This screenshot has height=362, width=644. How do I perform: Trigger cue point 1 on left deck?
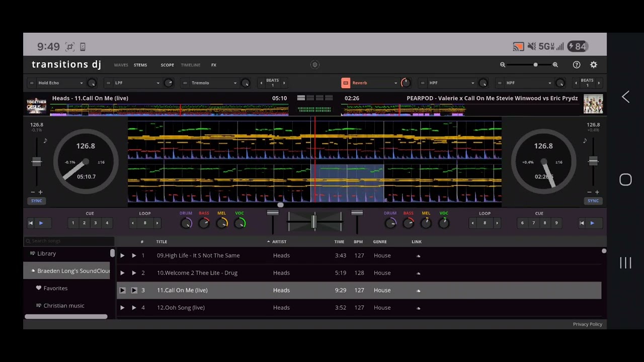pos(73,223)
